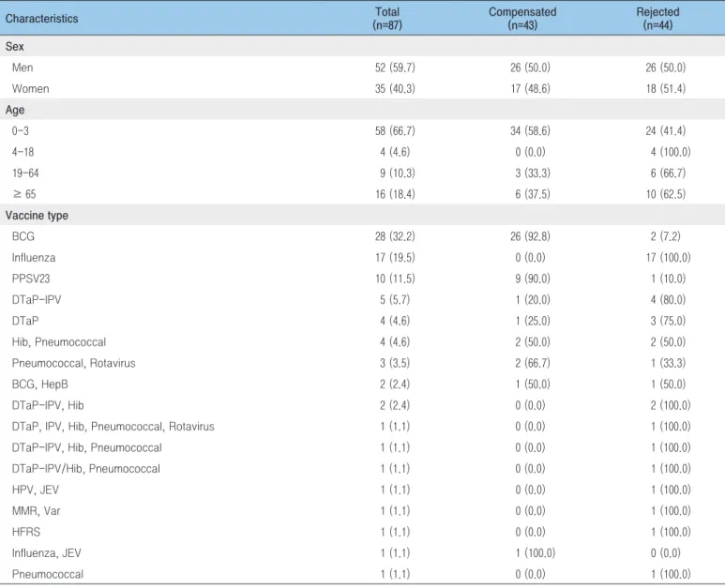The image size is (725, 588).
Task: Select the Hib, Pneumococcal row label
Action: coord(59,342)
